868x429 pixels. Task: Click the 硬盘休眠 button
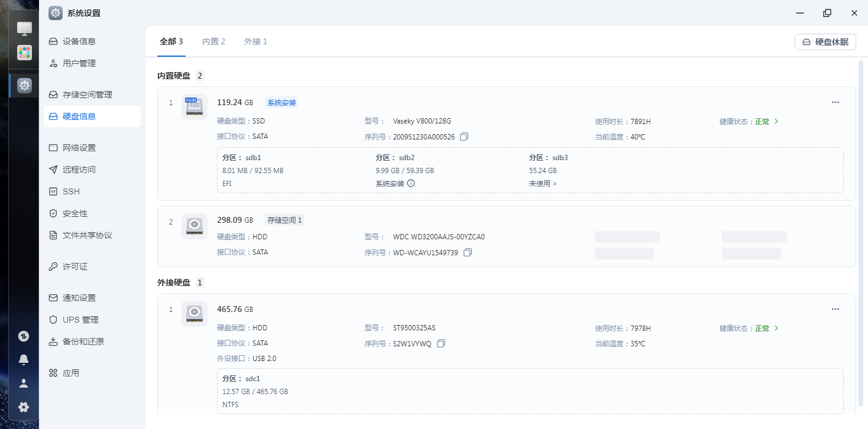[x=825, y=41]
